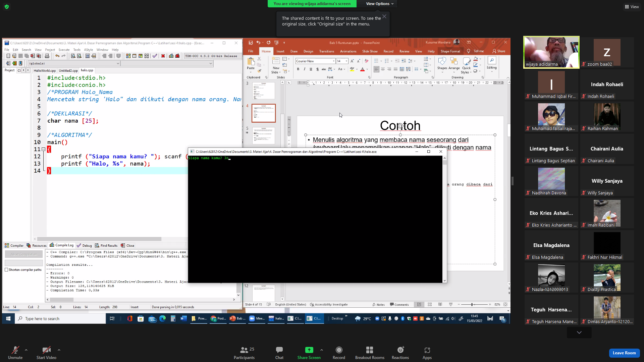
Task: Expand video options arrow beside Start Video
Action: [x=59, y=350]
